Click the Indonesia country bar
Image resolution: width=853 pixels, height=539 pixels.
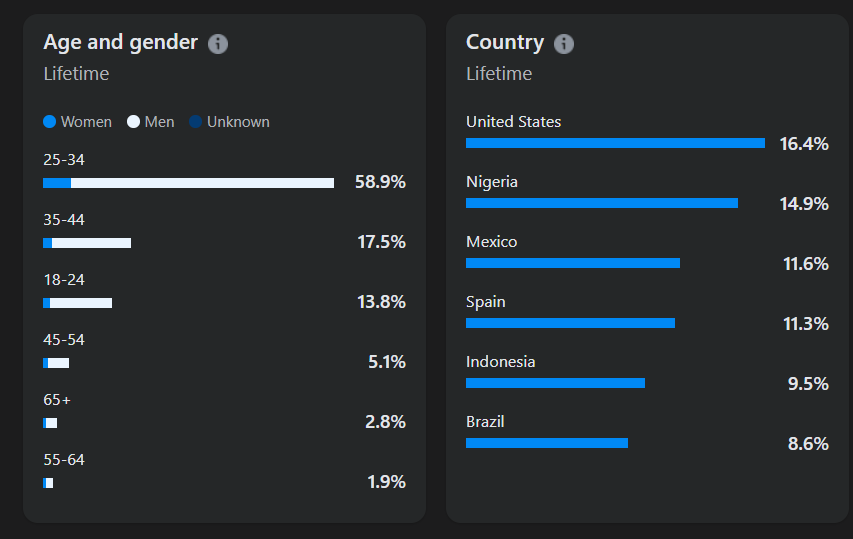[555, 383]
